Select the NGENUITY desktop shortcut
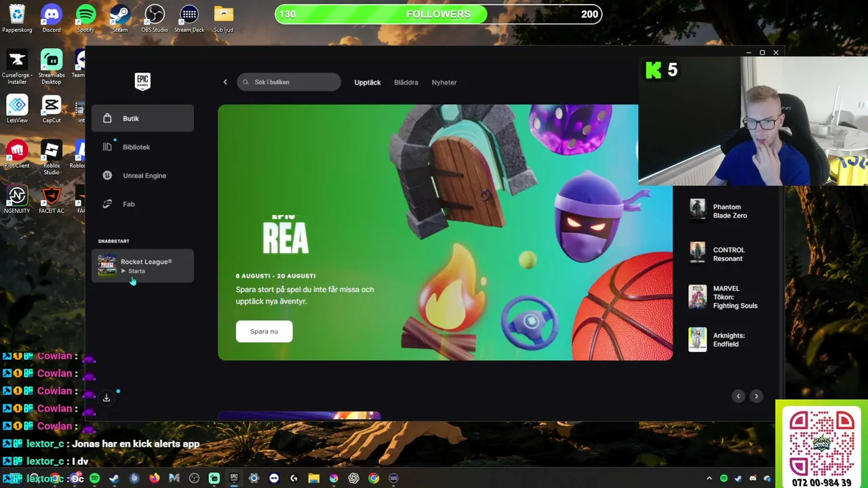 tap(17, 199)
